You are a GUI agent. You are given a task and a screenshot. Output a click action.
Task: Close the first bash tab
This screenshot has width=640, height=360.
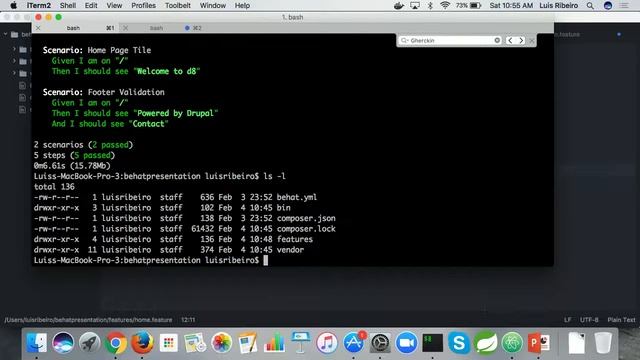click(38, 28)
